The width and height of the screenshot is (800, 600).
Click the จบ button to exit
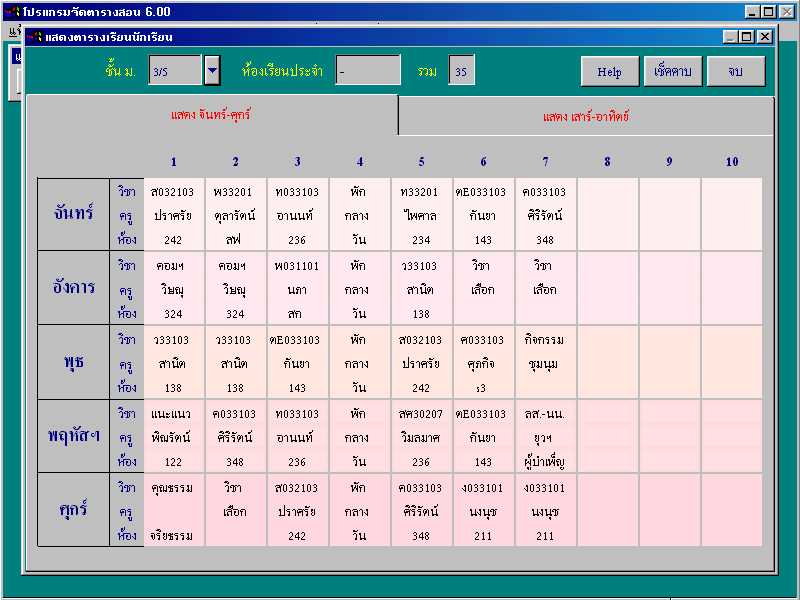[x=736, y=71]
